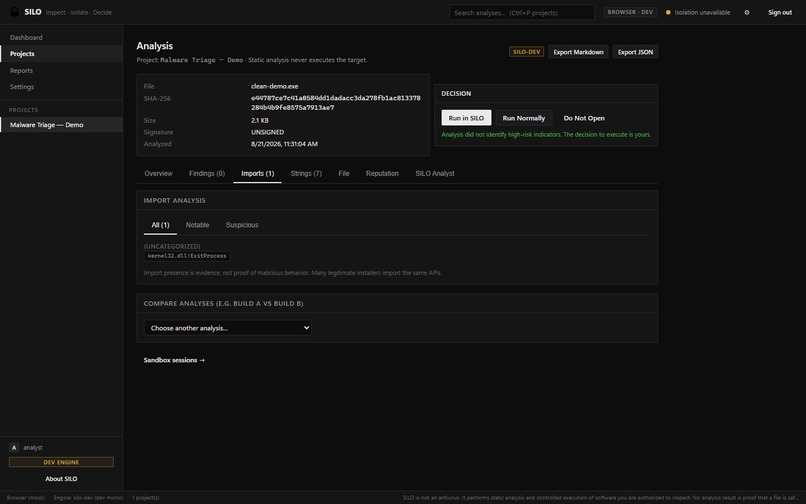Click the kernel32.dll!ExitProcess import chip
This screenshot has width=806, height=504.
187,256
